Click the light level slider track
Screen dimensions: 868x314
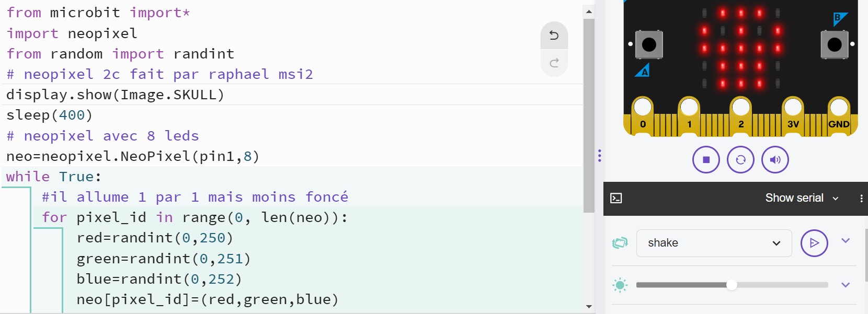click(732, 285)
